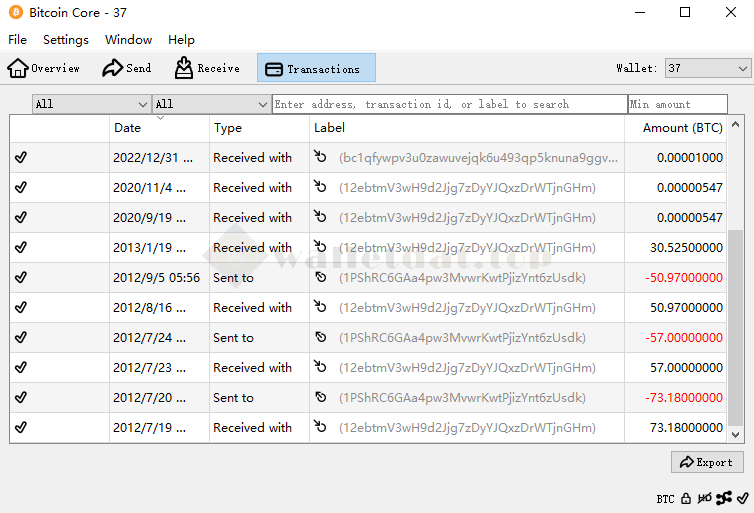
Task: Open the Receive page
Action: (207, 68)
